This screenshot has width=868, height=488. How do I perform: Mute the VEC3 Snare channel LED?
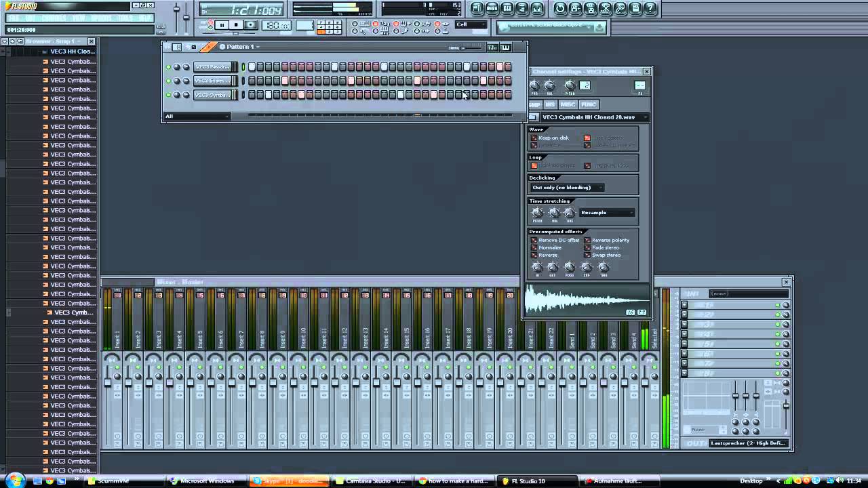168,81
